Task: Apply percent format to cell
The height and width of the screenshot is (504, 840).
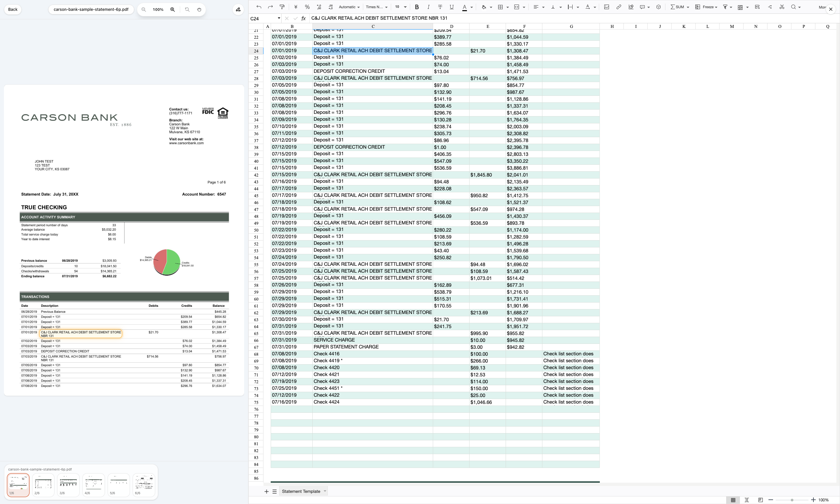Action: coord(307,7)
